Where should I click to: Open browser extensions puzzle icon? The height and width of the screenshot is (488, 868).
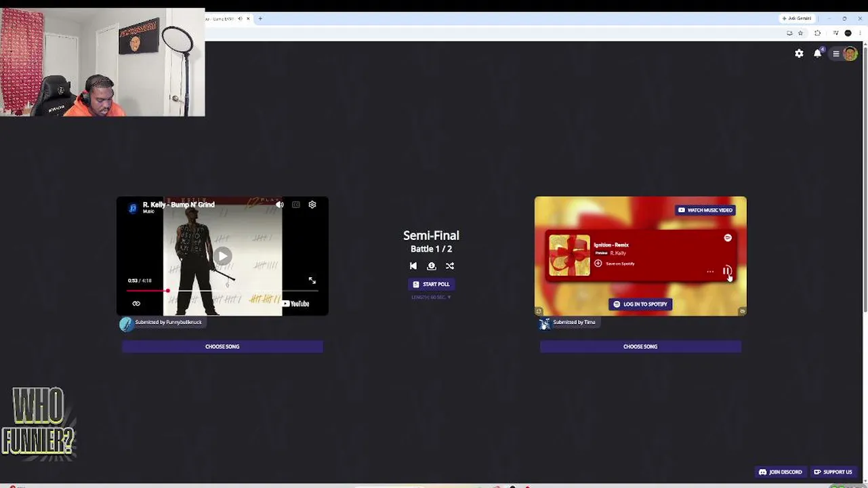[x=817, y=33]
